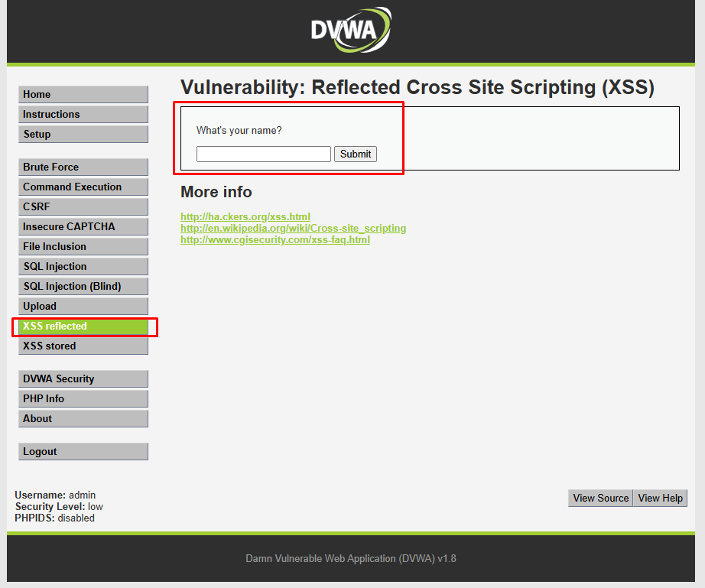
Task: Open ha.ckers.org xss.html link
Action: [x=245, y=216]
